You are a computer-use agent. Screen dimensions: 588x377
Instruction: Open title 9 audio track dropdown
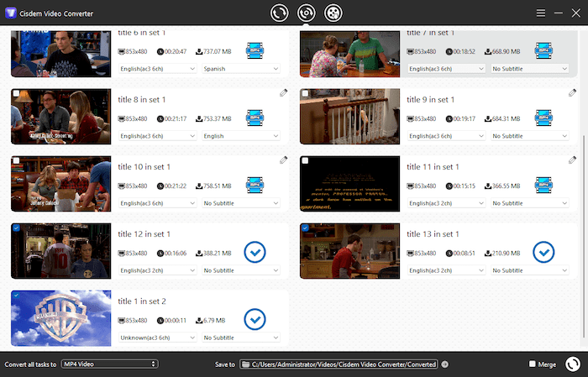446,136
